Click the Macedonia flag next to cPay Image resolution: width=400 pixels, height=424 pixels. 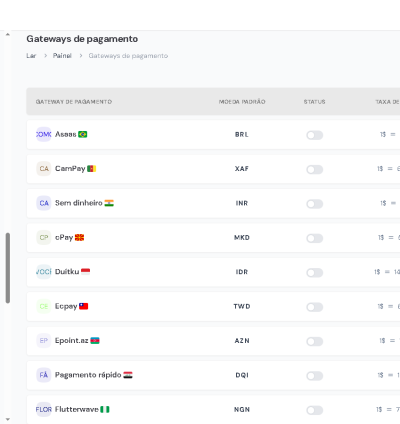(x=79, y=237)
